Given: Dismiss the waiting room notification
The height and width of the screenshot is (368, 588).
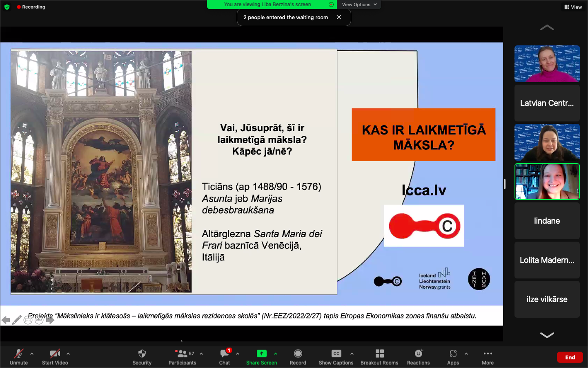Looking at the screenshot, I should coord(339,17).
